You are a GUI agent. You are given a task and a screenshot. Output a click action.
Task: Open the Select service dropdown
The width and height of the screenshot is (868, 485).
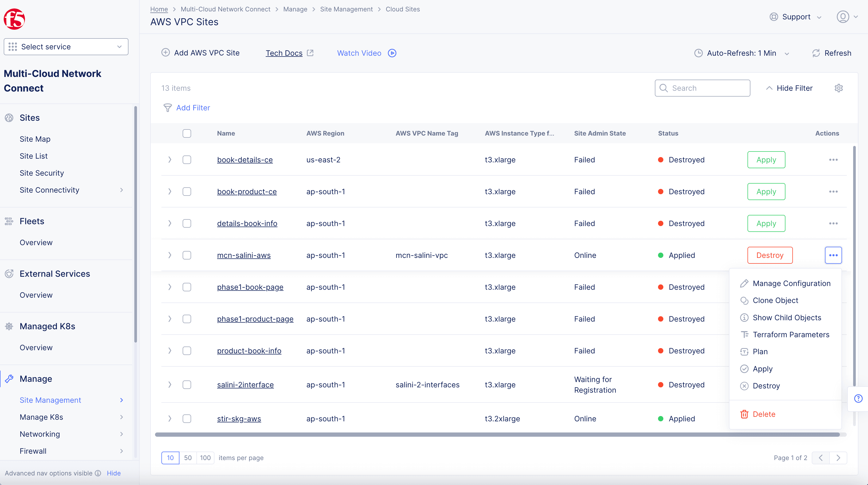click(66, 47)
